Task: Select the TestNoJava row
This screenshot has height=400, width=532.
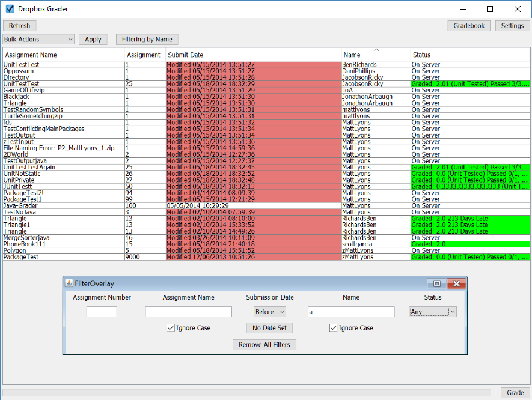Action: coord(266,212)
